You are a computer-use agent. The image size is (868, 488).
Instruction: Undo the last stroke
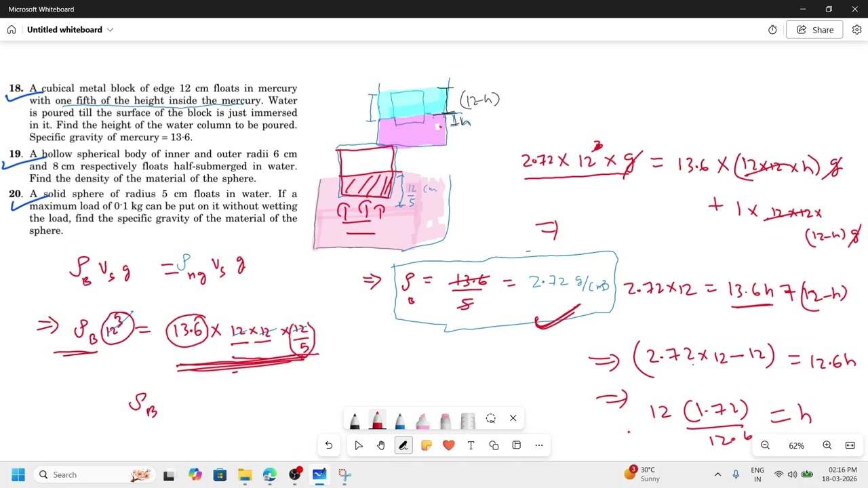(x=328, y=445)
